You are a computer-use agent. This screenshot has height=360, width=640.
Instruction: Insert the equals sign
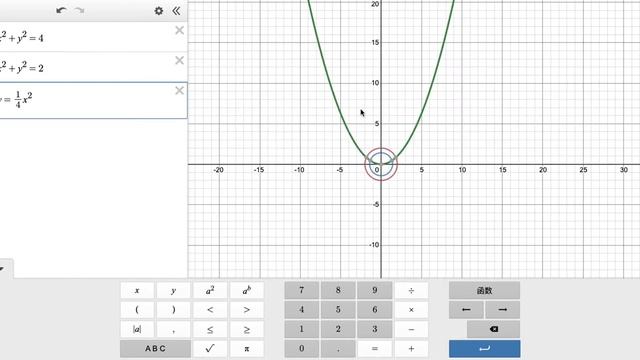tap(375, 349)
